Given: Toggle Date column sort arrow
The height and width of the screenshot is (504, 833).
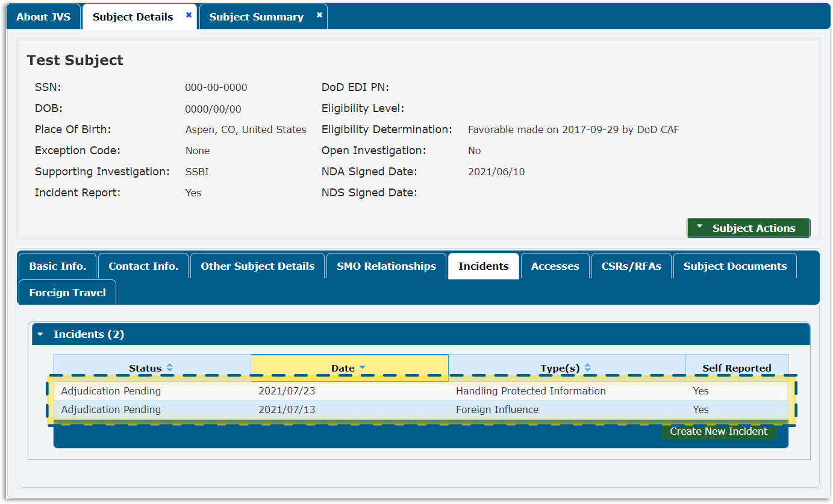Looking at the screenshot, I should 363,368.
